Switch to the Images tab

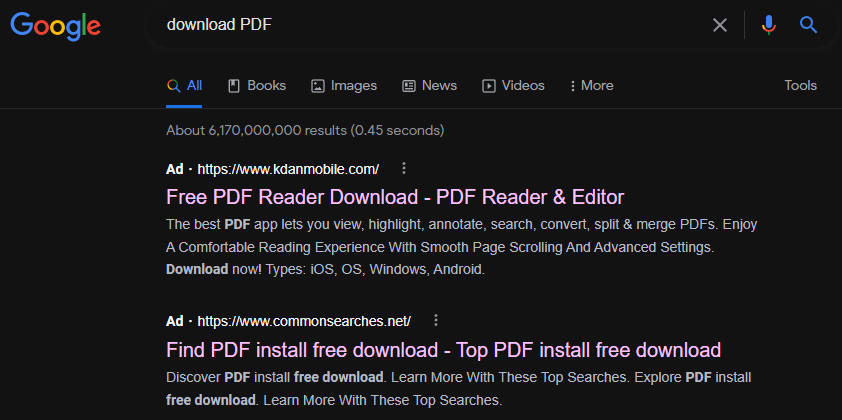tap(344, 86)
